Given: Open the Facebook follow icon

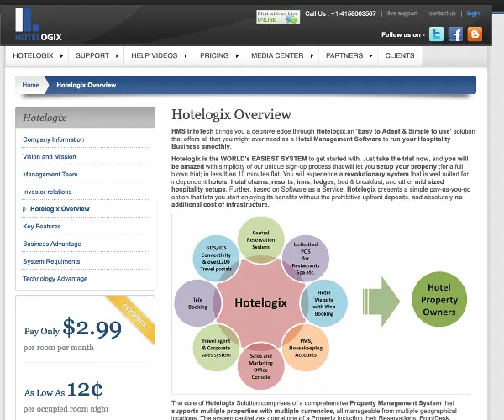Looking at the screenshot, I should [x=455, y=34].
